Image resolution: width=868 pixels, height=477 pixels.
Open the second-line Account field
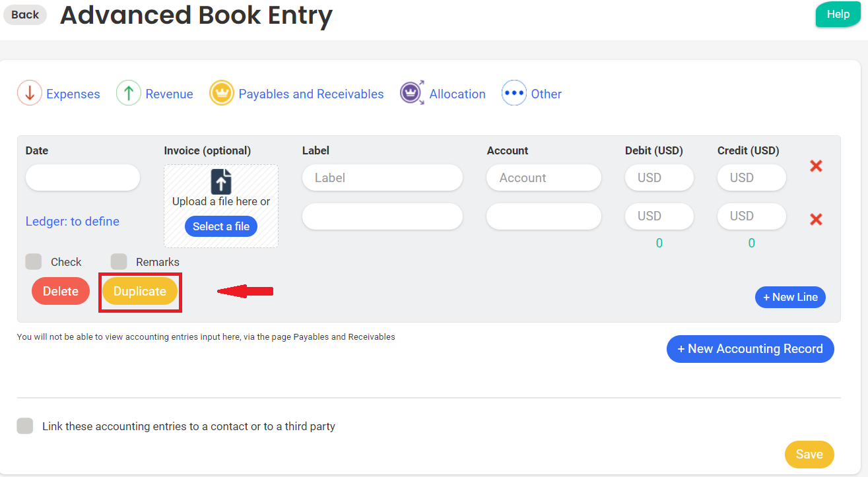click(x=543, y=216)
